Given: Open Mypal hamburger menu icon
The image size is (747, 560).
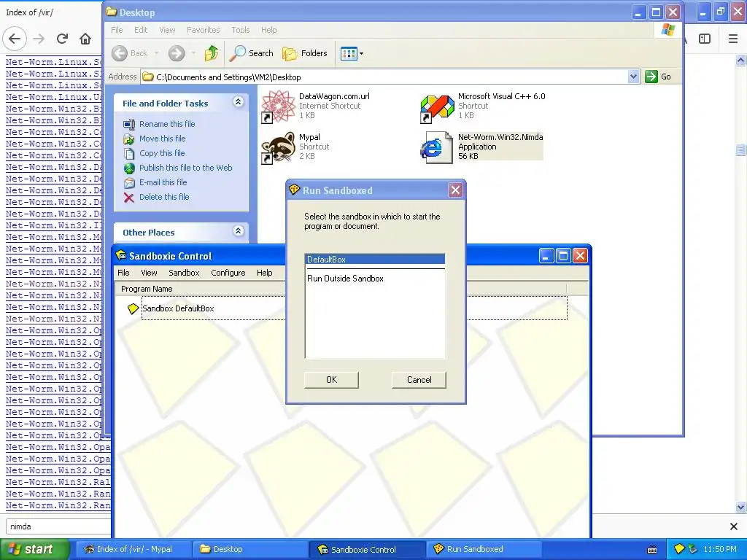Looking at the screenshot, I should (x=733, y=39).
